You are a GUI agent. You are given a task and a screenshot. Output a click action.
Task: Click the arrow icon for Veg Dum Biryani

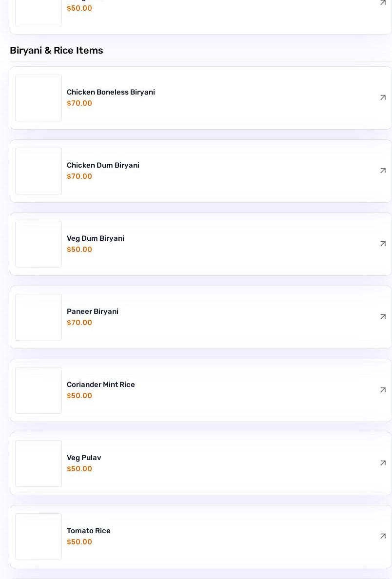(x=383, y=244)
